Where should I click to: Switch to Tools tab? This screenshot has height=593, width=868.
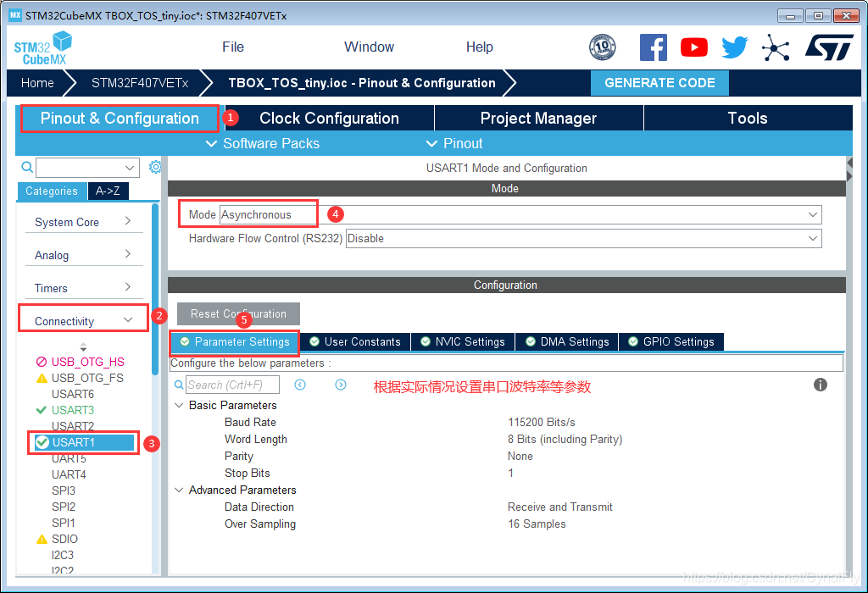748,119
